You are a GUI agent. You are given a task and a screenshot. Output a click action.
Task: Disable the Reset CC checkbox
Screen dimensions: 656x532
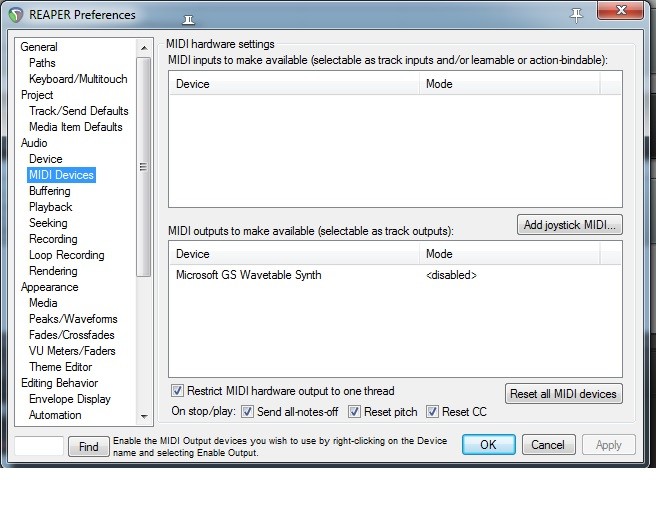click(432, 412)
